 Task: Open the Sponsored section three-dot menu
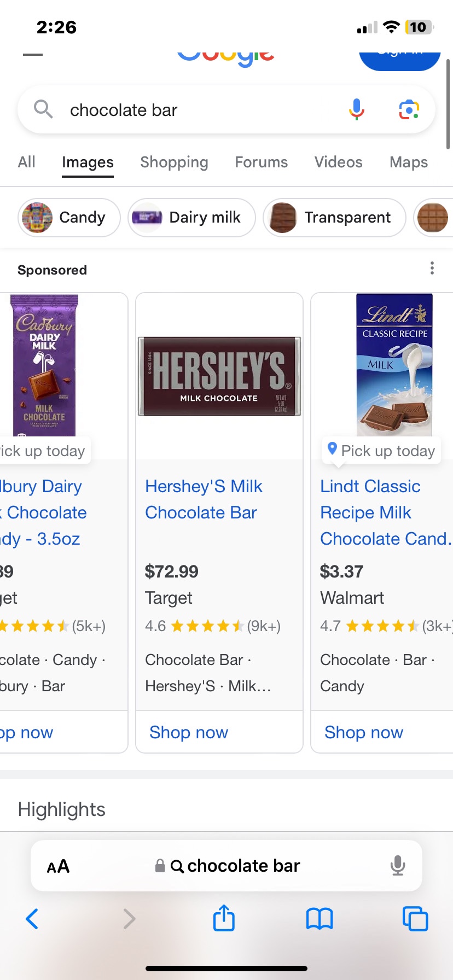click(432, 269)
